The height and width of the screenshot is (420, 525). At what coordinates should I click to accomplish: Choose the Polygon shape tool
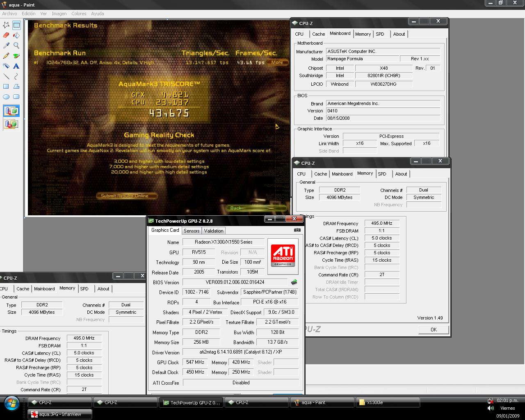coord(16,86)
